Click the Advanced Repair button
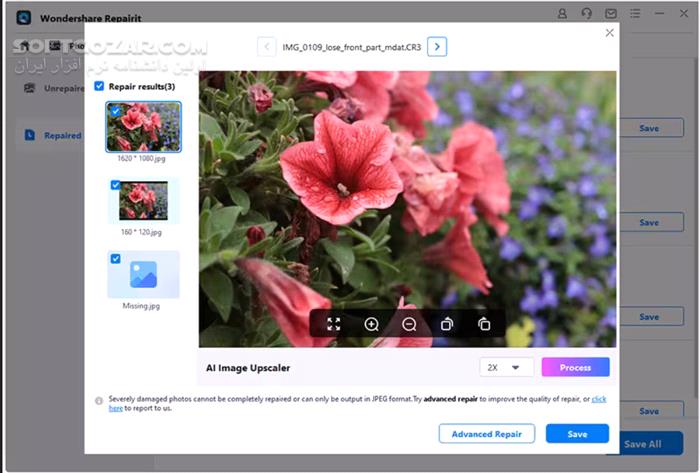 point(487,434)
